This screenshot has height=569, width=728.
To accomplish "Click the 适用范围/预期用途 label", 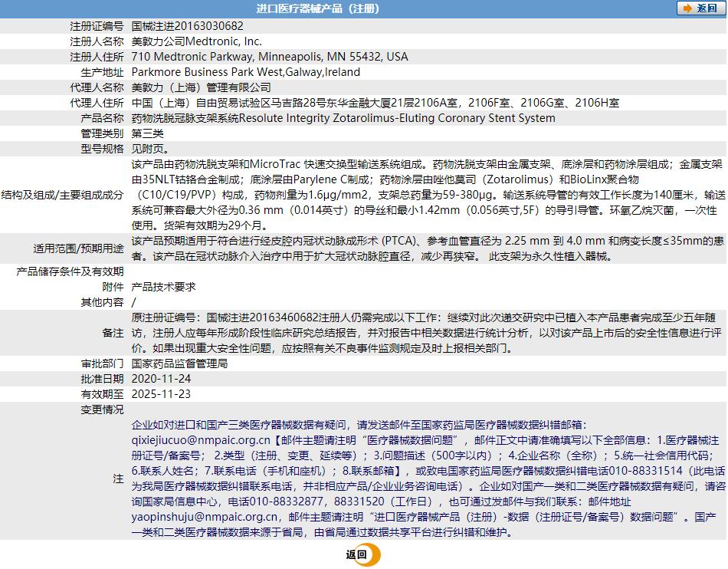I will [x=78, y=248].
